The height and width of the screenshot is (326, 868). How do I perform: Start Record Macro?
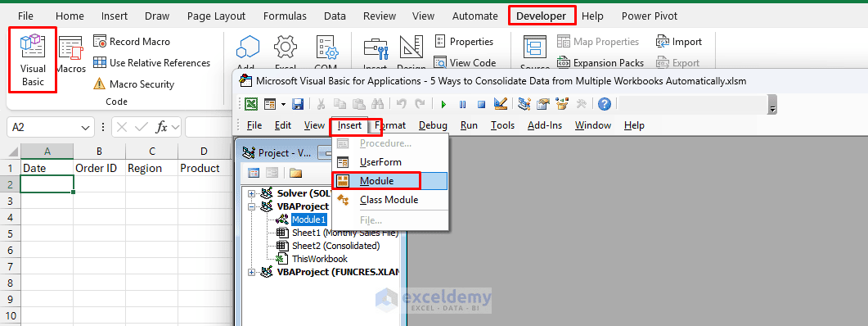(x=132, y=42)
